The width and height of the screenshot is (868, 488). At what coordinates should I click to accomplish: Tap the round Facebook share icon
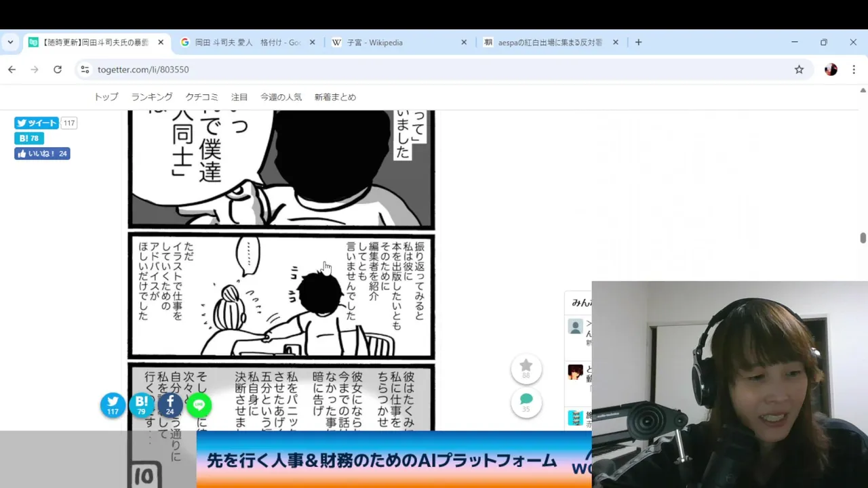coord(170,405)
